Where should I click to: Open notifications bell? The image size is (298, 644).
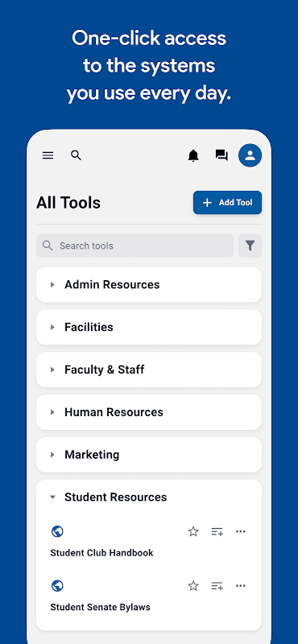193,155
